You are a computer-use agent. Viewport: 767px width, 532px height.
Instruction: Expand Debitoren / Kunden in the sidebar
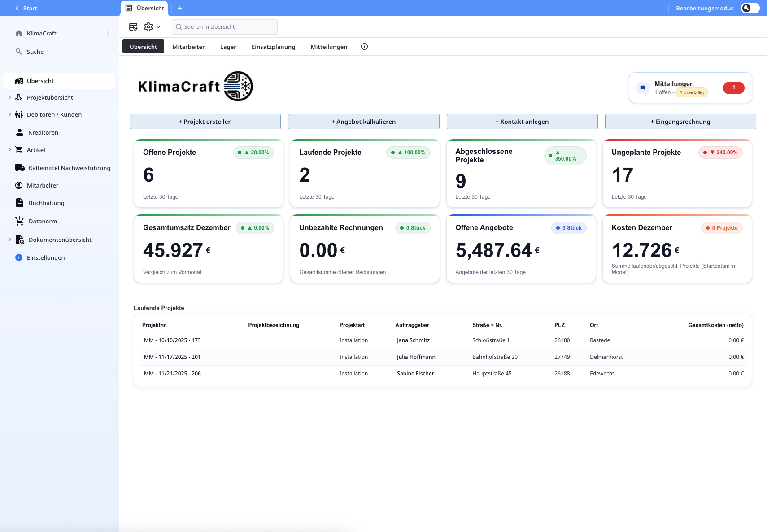pyautogui.click(x=10, y=114)
